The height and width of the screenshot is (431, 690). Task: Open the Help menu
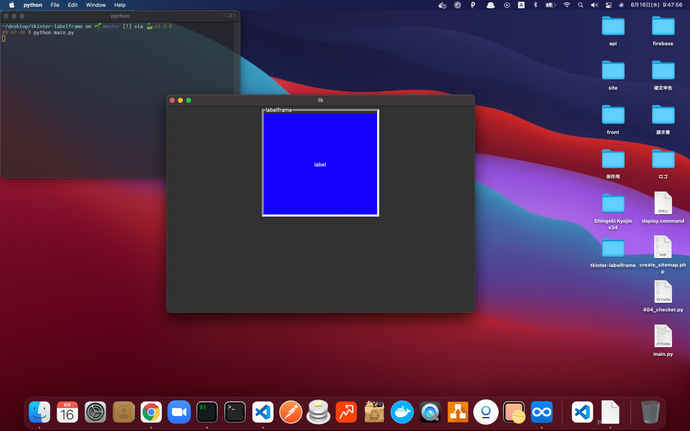[120, 5]
